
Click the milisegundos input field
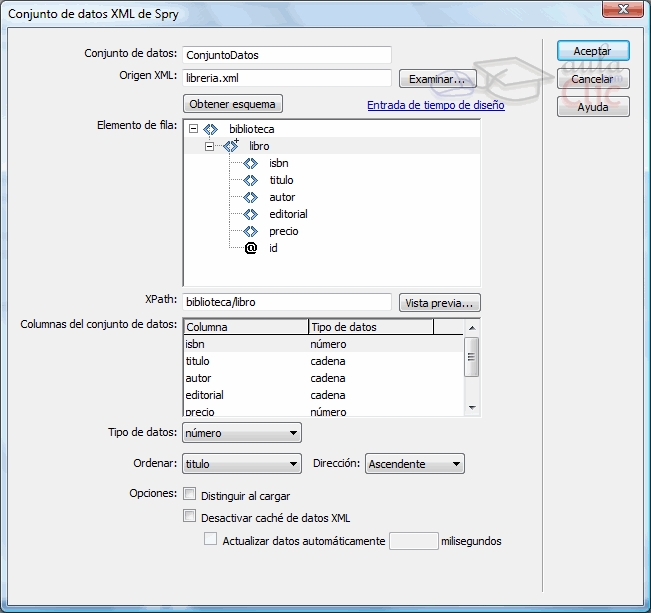[414, 541]
